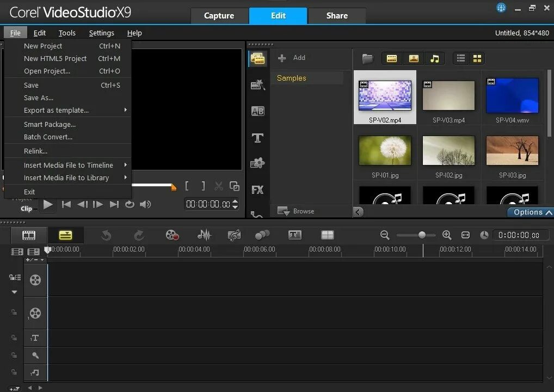Toggle repeat playback
The width and height of the screenshot is (554, 392).
coord(130,204)
